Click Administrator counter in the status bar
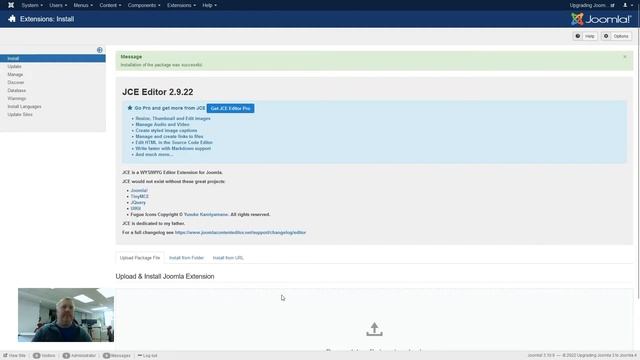 79,356
